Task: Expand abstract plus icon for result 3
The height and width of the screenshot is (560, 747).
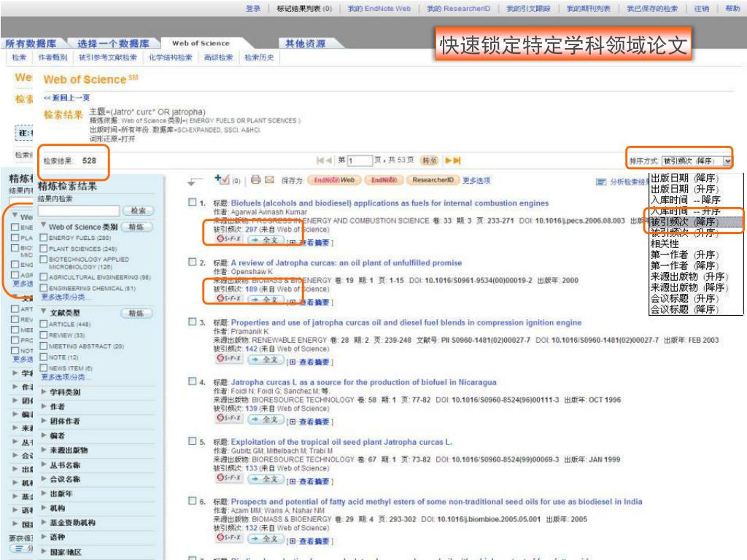Action: (293, 362)
